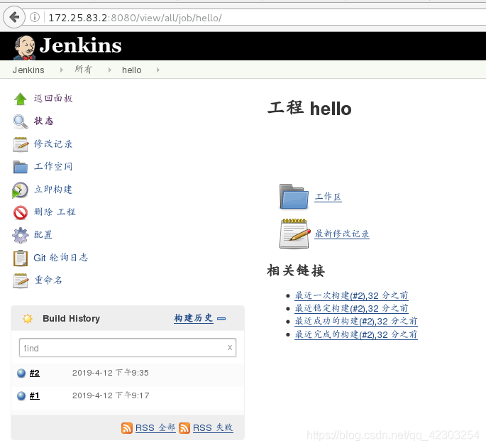Open 工作空间 in the sidebar
The width and height of the screenshot is (486, 448).
click(x=53, y=167)
